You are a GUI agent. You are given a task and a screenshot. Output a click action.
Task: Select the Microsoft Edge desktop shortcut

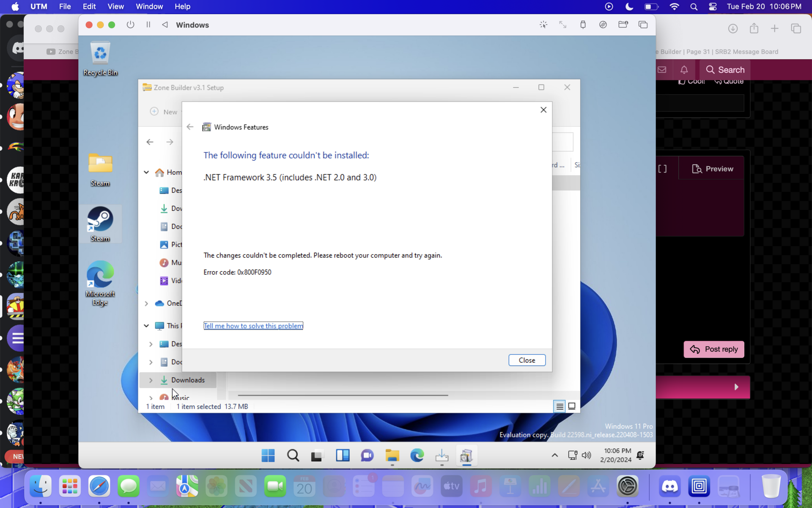[x=100, y=283]
